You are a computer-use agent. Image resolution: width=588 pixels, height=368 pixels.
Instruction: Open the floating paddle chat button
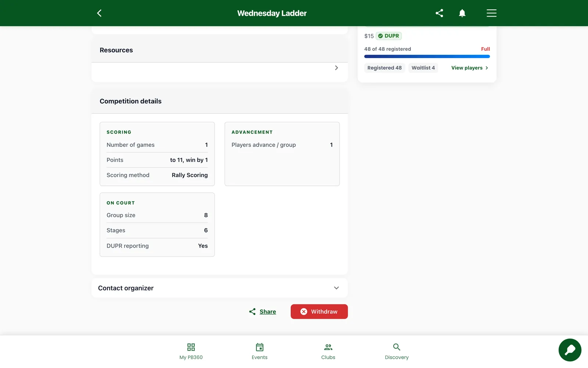[x=570, y=350]
